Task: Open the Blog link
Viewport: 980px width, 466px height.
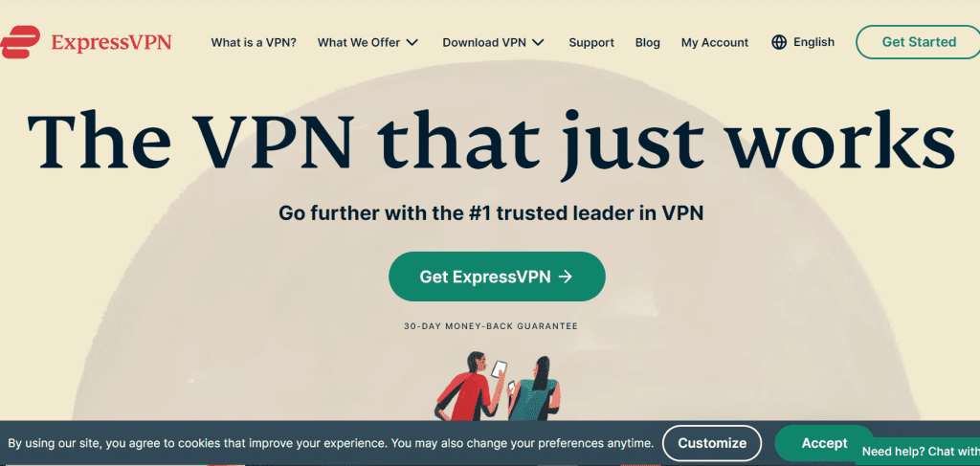Action: pos(648,42)
